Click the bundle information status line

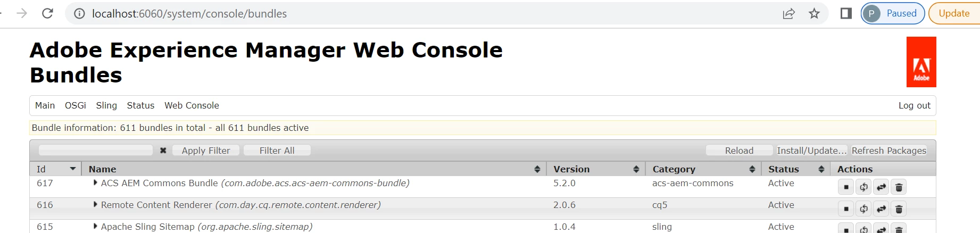tap(483, 128)
